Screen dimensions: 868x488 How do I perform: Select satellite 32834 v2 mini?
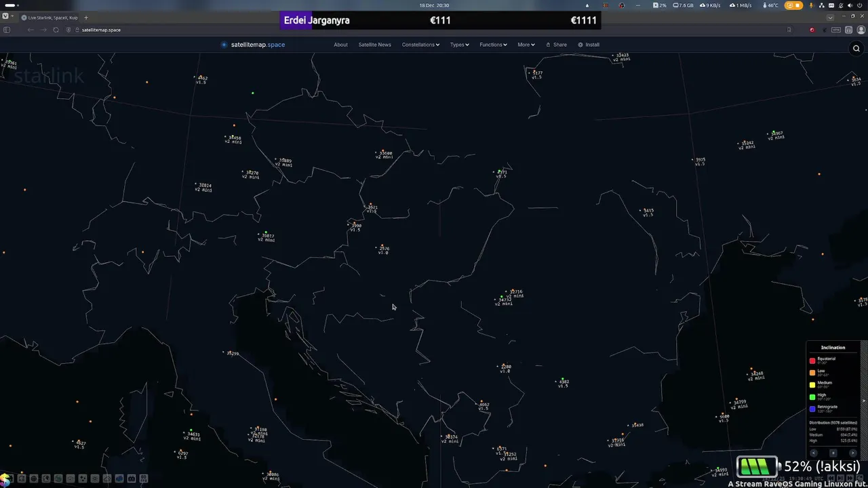pyautogui.click(x=203, y=187)
